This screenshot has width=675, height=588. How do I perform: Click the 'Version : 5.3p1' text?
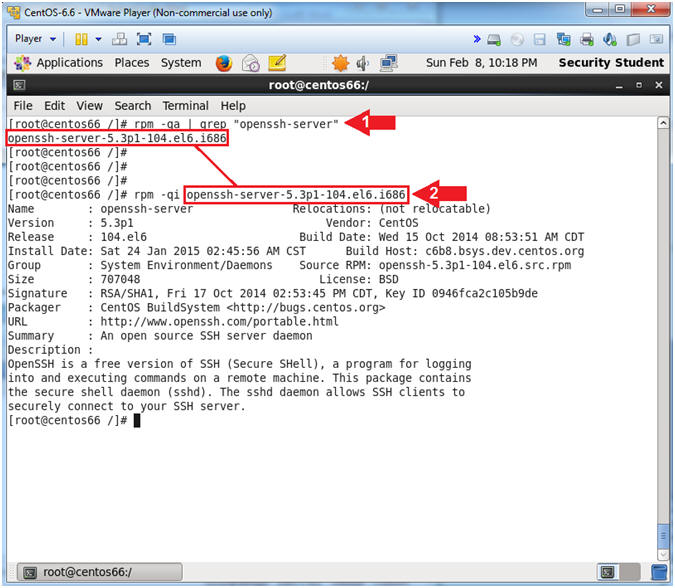coord(71,223)
